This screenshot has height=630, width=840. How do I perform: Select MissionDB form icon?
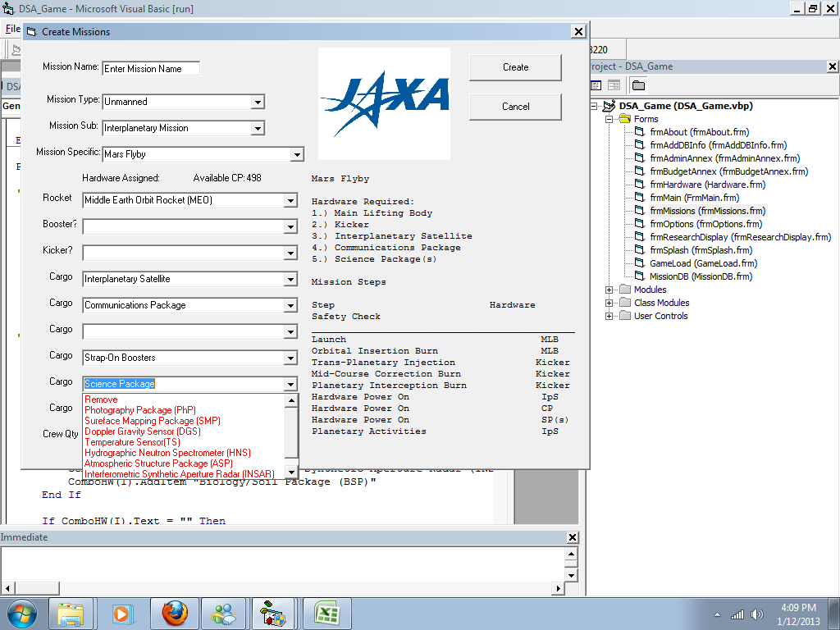[640, 276]
